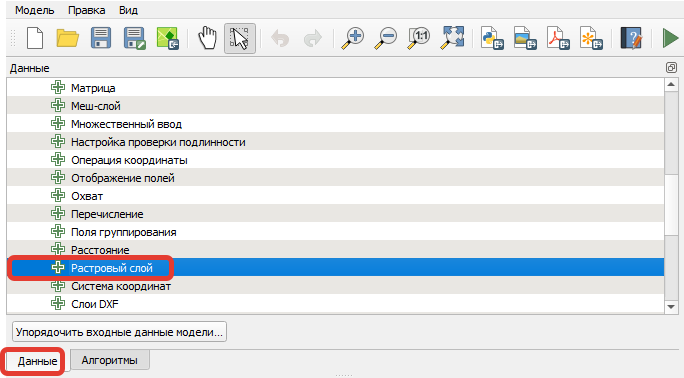Select the Расстояние input item
684x378 pixels.
coord(335,250)
